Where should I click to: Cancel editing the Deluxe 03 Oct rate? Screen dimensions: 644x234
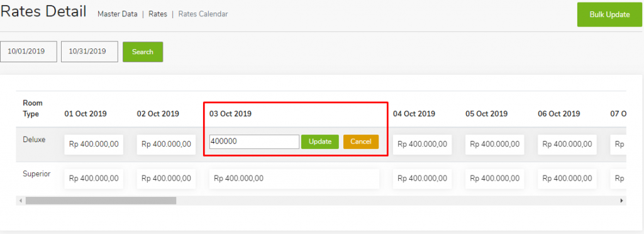[x=361, y=142]
